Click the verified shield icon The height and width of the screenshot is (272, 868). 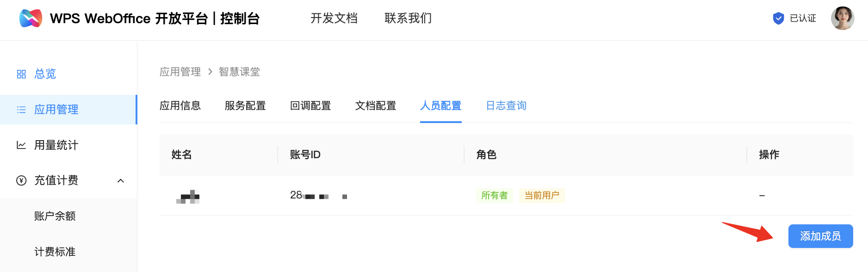778,19
